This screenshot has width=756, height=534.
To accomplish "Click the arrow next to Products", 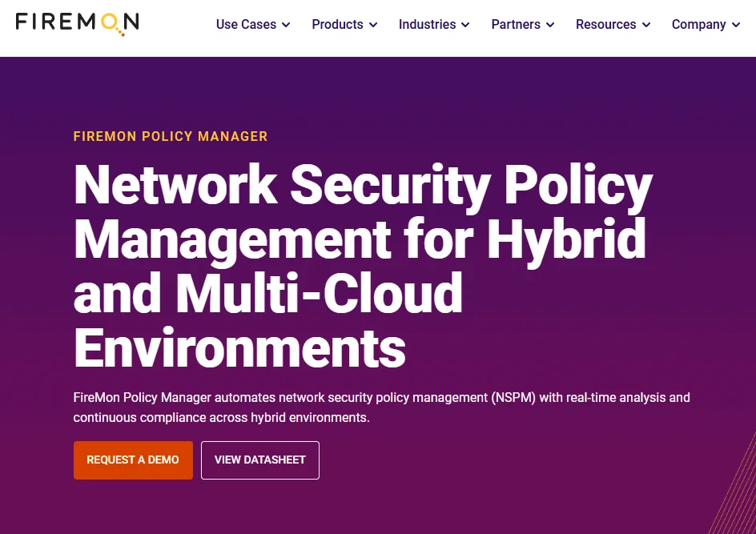I will [373, 26].
